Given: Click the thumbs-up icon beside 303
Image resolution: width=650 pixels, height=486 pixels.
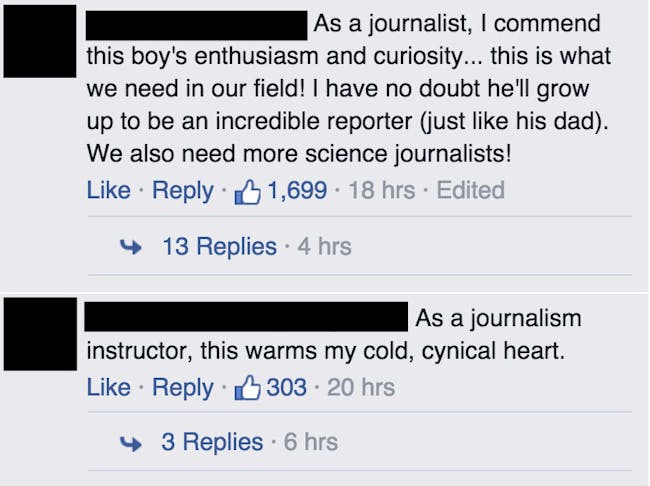Looking at the screenshot, I should point(247,388).
